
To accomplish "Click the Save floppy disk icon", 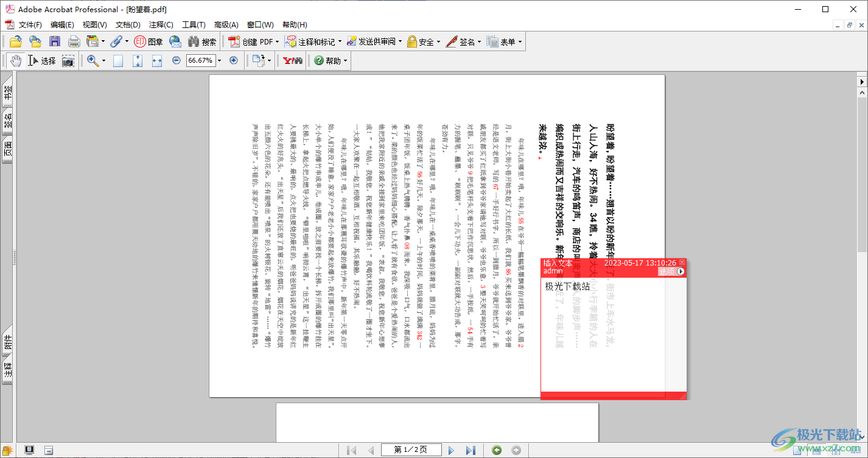I will (55, 42).
